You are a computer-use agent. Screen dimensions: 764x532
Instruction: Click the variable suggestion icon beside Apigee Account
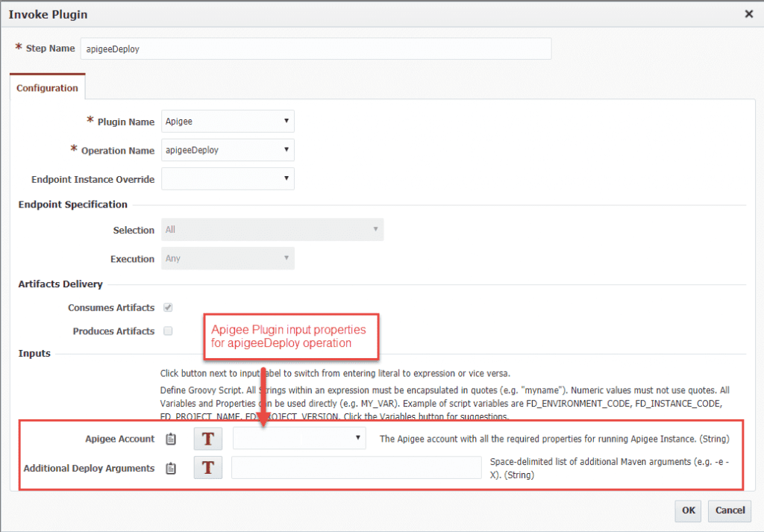[170, 439]
